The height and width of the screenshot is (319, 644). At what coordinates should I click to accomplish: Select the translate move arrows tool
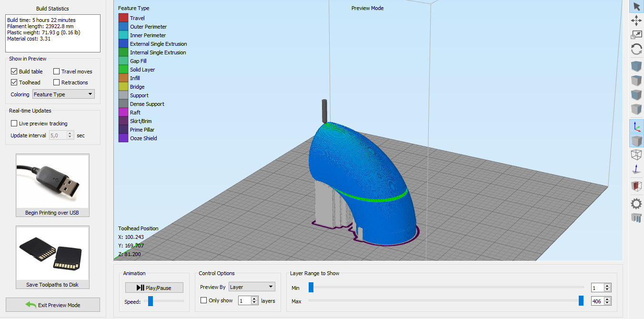click(x=636, y=21)
